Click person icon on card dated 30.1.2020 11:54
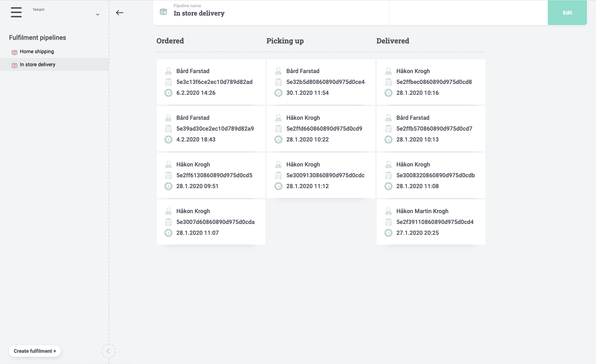Screen dimensions: 596x364 tap(279, 71)
